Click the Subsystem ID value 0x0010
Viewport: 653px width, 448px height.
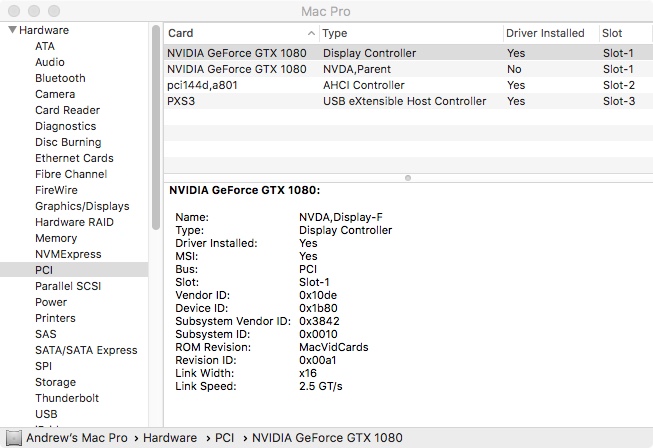pos(318,334)
